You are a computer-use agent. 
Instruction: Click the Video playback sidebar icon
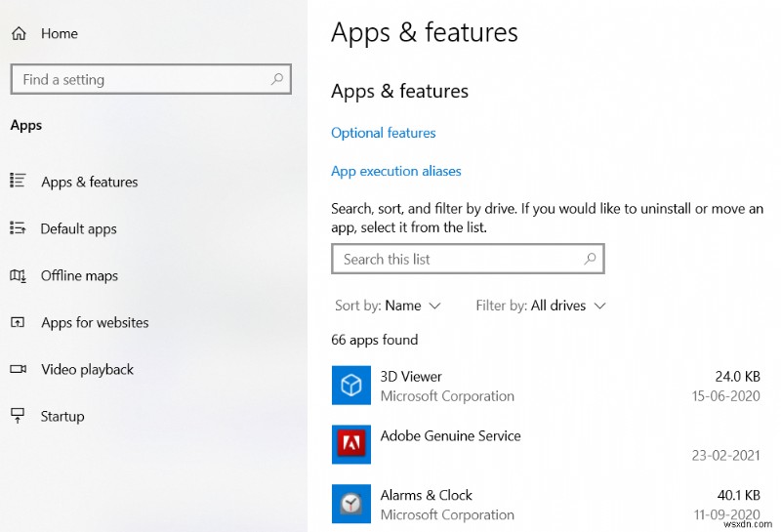click(x=18, y=369)
